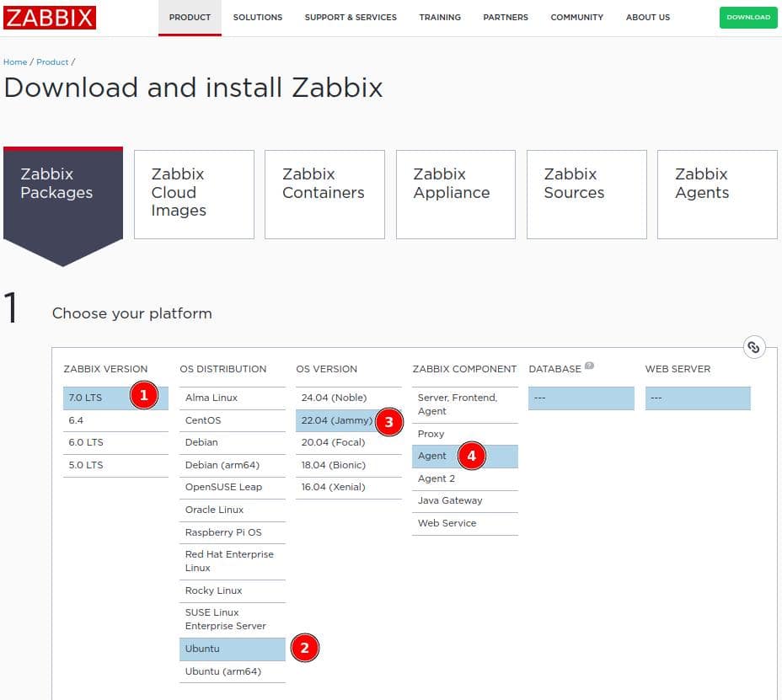Click the Product breadcrumb link
Screen dimensions: 782x700
coord(52,62)
